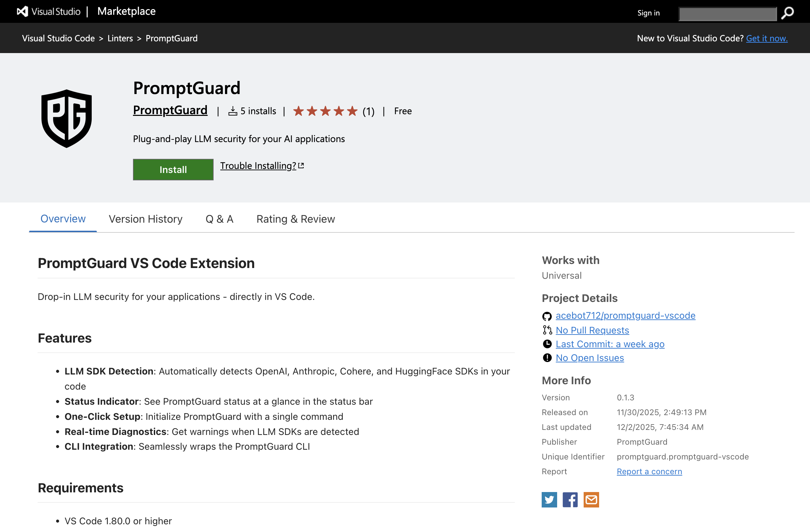This screenshot has width=810, height=532.
Task: Click the pull request icon
Action: coord(547,330)
